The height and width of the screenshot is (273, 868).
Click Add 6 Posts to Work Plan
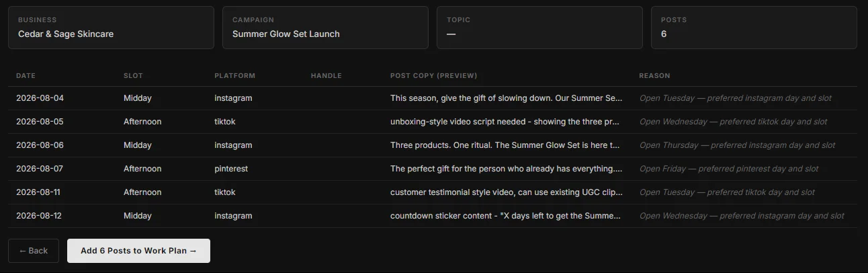tap(138, 251)
